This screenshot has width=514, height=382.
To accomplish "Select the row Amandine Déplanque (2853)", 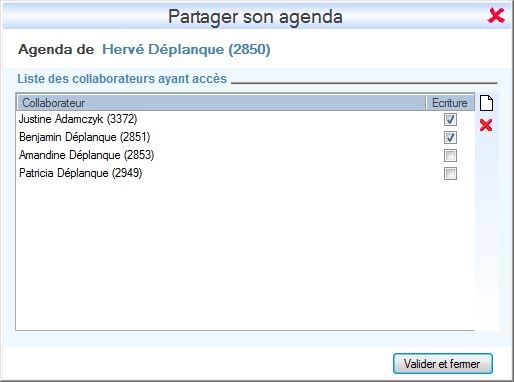I will (x=245, y=155).
